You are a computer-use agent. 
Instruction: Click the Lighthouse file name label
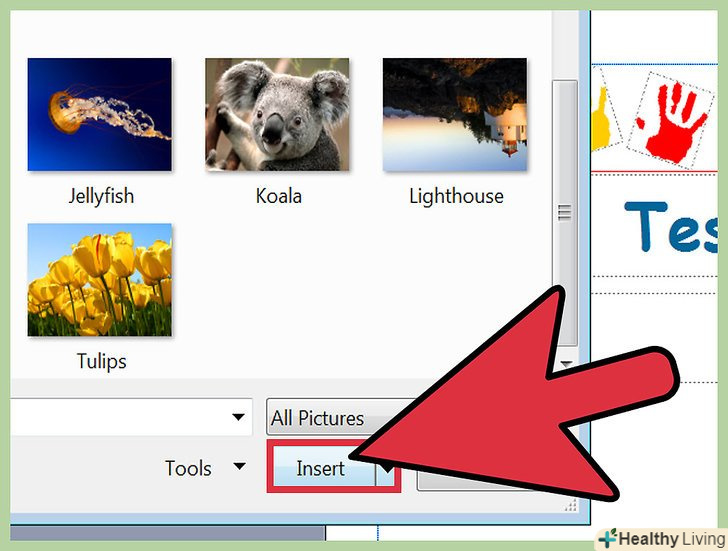[x=456, y=196]
